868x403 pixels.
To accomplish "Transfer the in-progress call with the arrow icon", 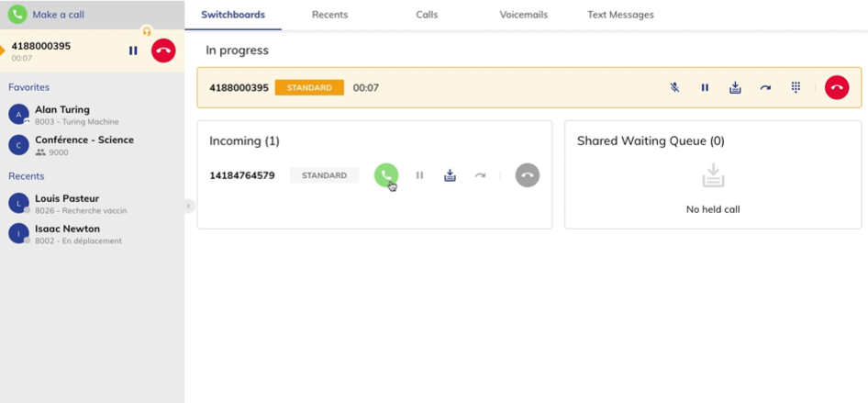I will [x=765, y=87].
